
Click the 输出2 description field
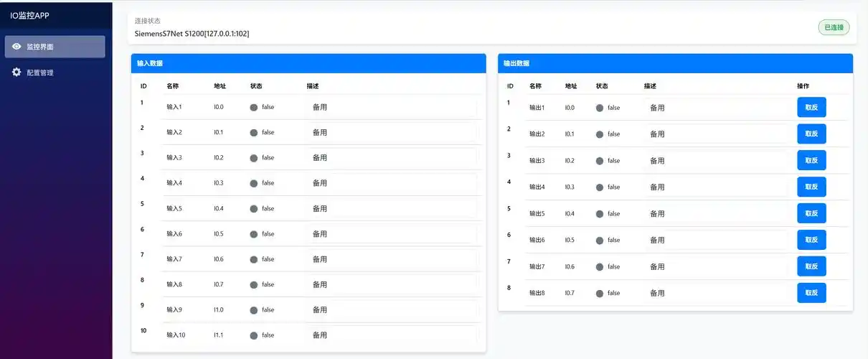[717, 134]
